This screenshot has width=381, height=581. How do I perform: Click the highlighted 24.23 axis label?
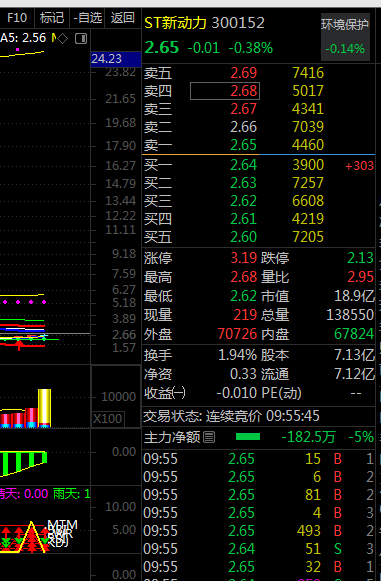[x=116, y=59]
